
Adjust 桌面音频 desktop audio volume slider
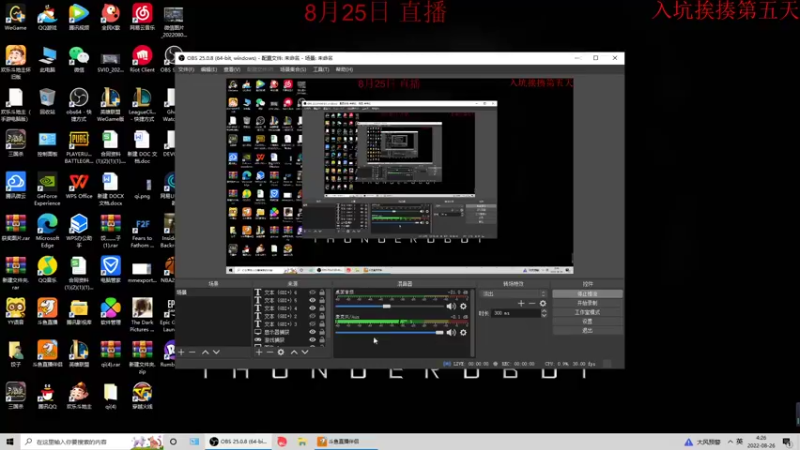(x=389, y=306)
